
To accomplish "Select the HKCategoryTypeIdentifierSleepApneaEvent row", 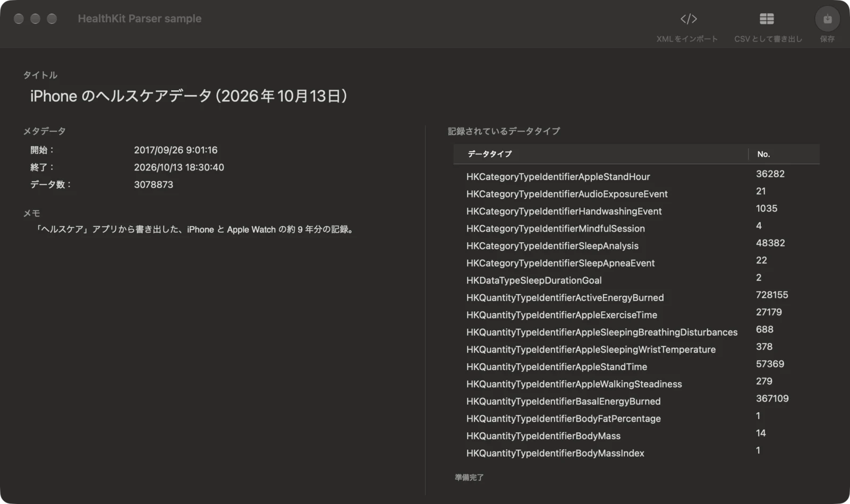I will tap(636, 263).
